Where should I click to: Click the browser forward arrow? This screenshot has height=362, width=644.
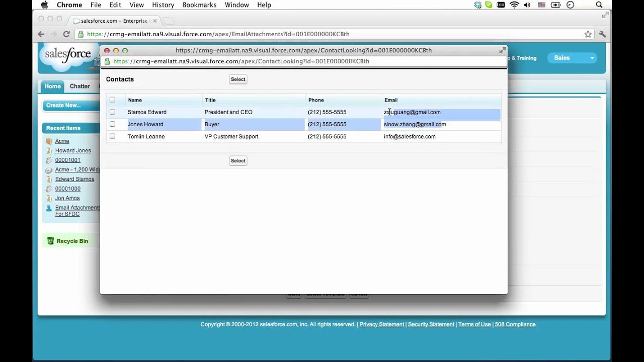tap(54, 34)
